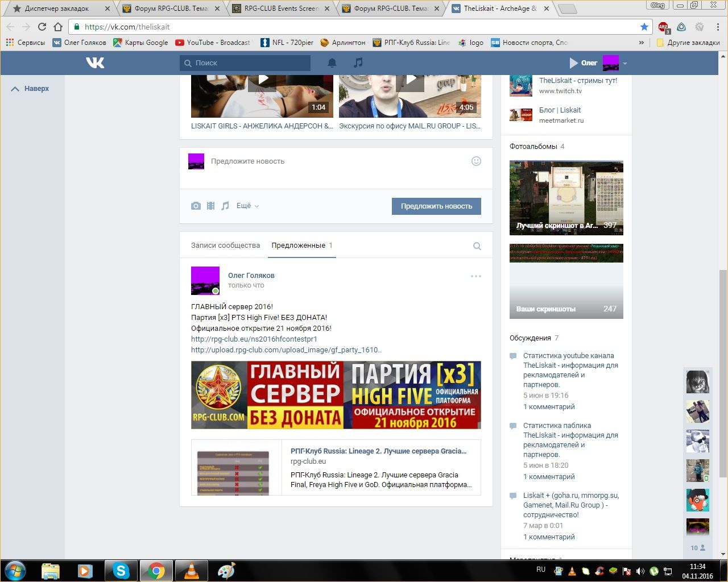
Task: Click the AdBlock extension icon
Action: pos(664,27)
